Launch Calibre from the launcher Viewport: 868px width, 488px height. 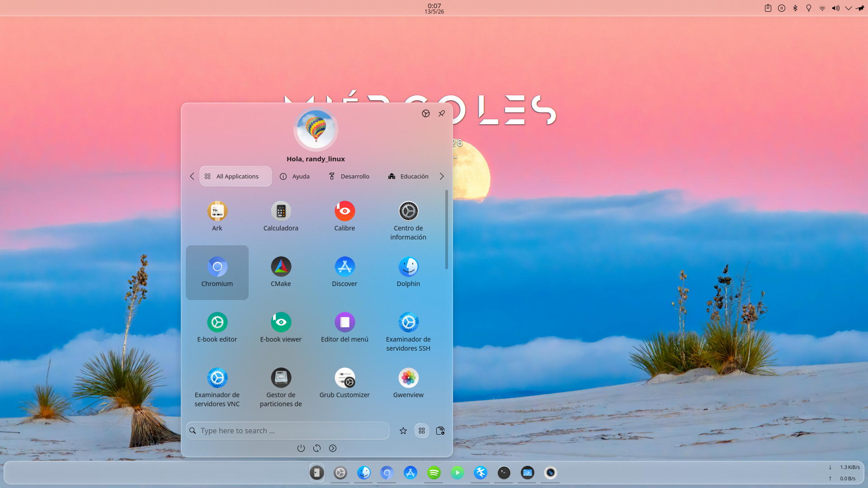[344, 216]
